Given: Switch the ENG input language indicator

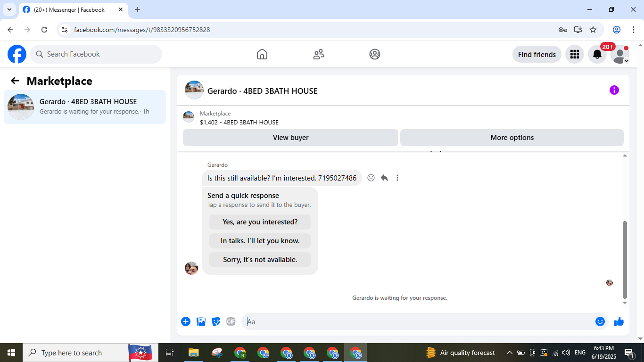Looking at the screenshot, I should (x=580, y=353).
